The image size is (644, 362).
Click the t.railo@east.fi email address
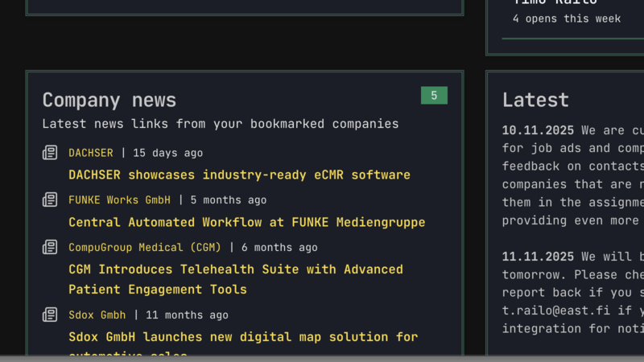(556, 311)
